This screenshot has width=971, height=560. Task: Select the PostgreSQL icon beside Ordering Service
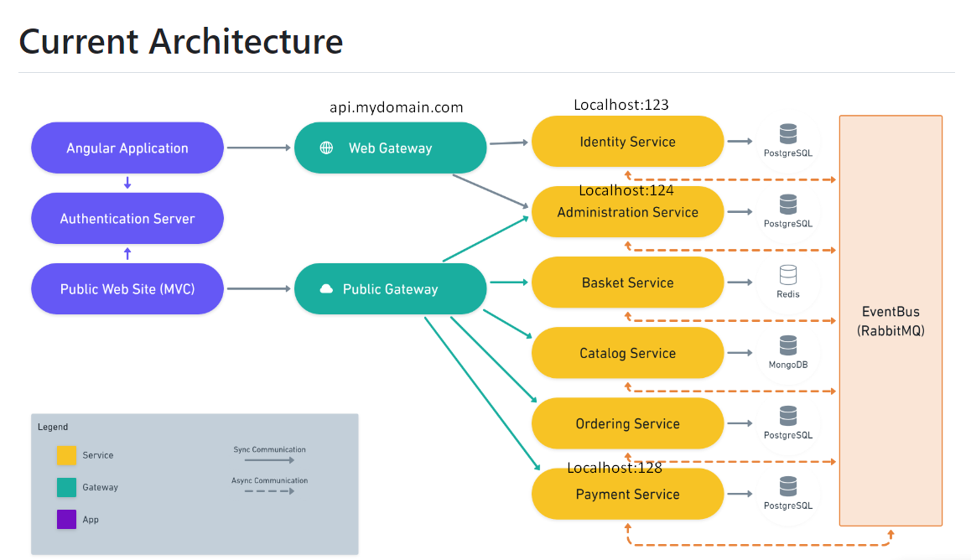click(x=787, y=416)
